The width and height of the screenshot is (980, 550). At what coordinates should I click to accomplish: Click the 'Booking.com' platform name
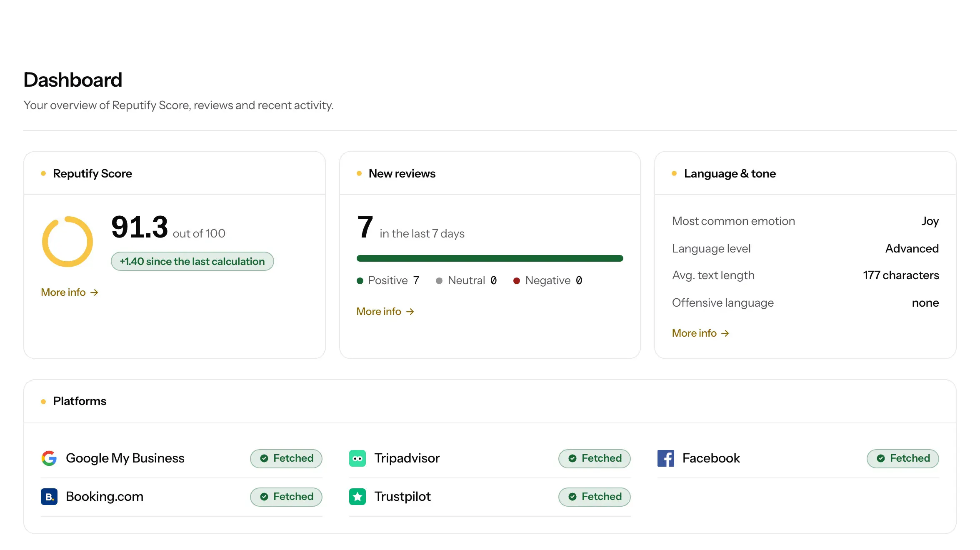click(x=105, y=497)
